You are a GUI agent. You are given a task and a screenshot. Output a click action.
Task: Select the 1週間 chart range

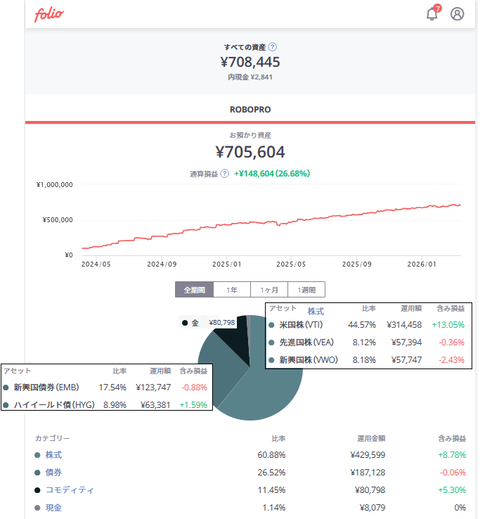click(306, 290)
